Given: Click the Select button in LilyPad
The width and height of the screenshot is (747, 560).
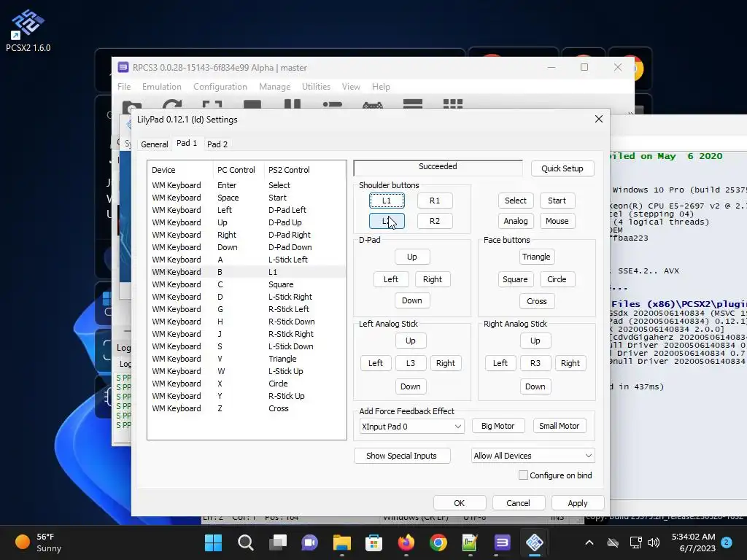Looking at the screenshot, I should tap(516, 201).
